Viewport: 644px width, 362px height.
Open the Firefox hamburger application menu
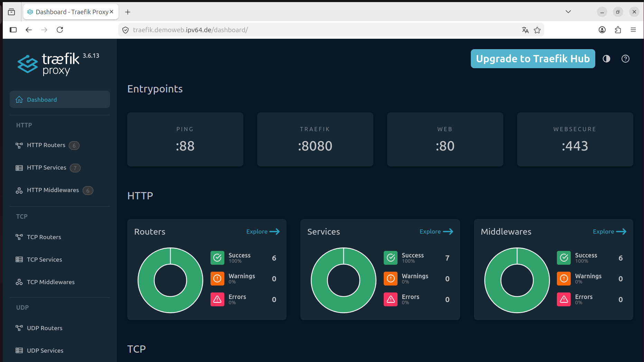point(633,30)
